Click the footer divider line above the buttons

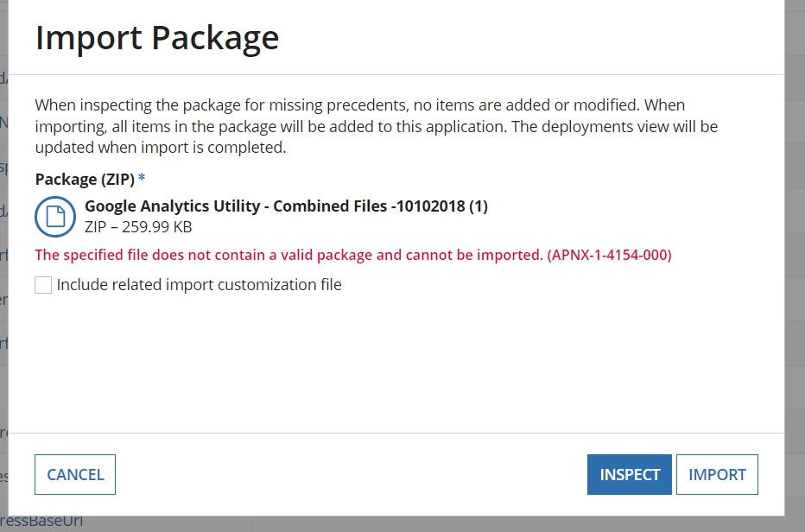396,433
